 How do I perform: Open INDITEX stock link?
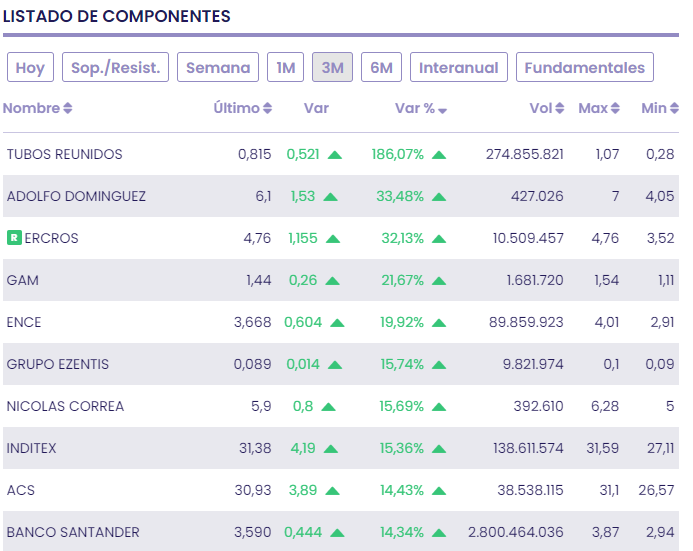[x=31, y=448]
